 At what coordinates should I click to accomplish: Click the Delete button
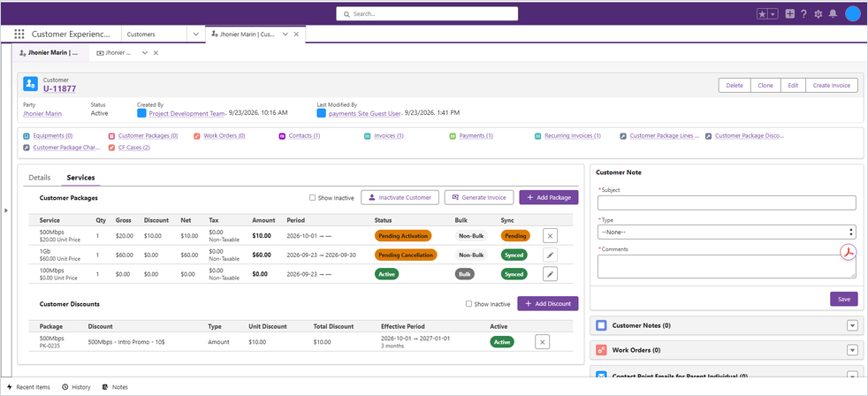click(x=735, y=85)
